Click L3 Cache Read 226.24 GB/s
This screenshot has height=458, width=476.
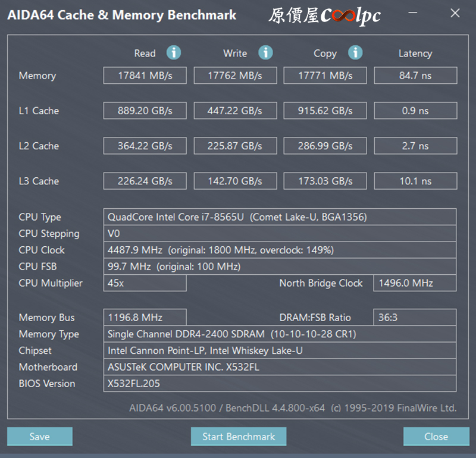coord(145,181)
